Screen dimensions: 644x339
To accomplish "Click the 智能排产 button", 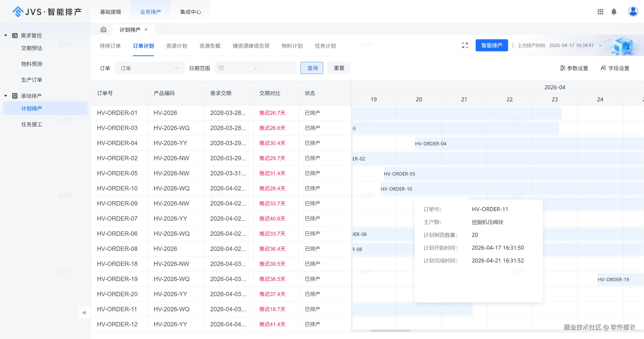I will click(x=491, y=45).
